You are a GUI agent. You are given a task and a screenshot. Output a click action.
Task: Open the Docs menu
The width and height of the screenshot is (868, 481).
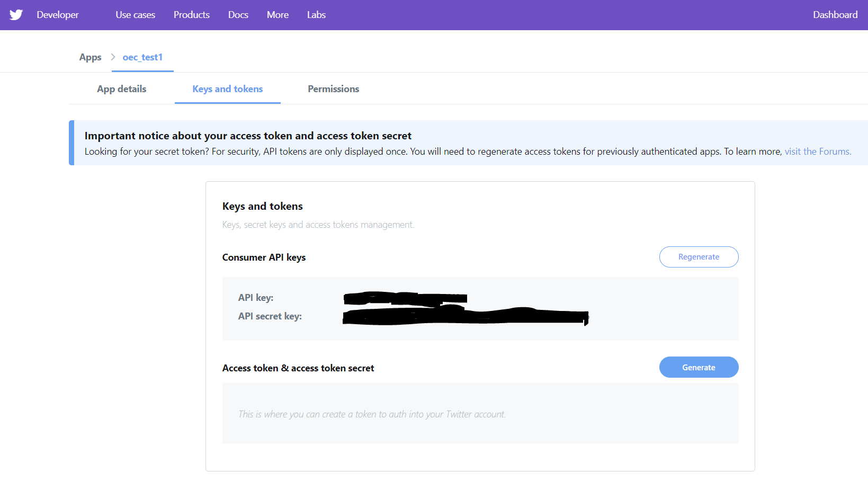pos(238,15)
